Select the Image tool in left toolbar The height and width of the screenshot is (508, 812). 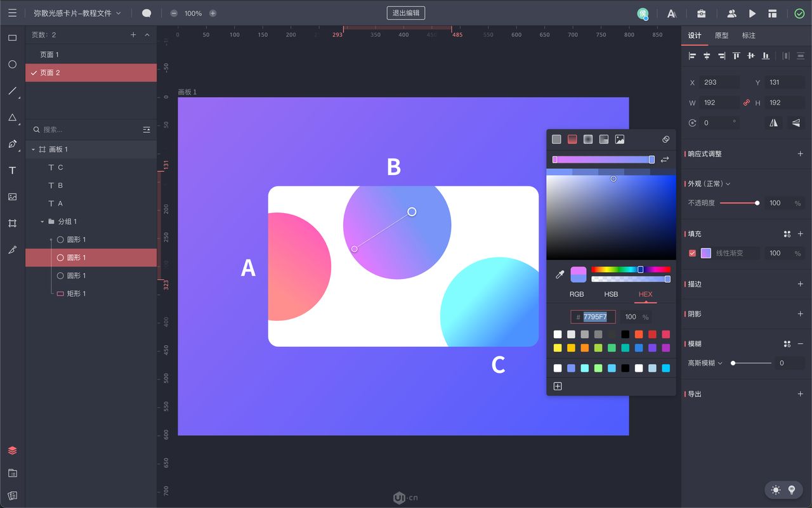tap(12, 197)
